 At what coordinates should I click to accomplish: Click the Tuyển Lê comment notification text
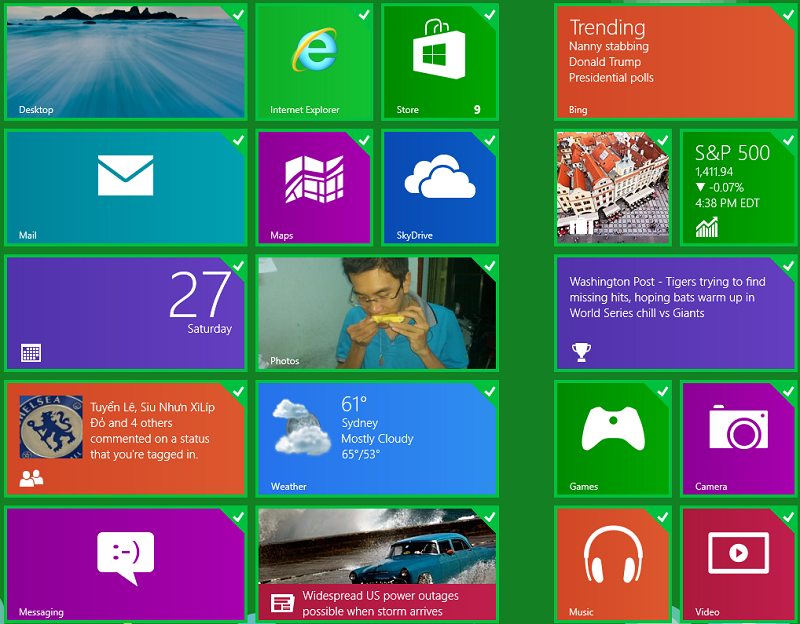[x=153, y=431]
